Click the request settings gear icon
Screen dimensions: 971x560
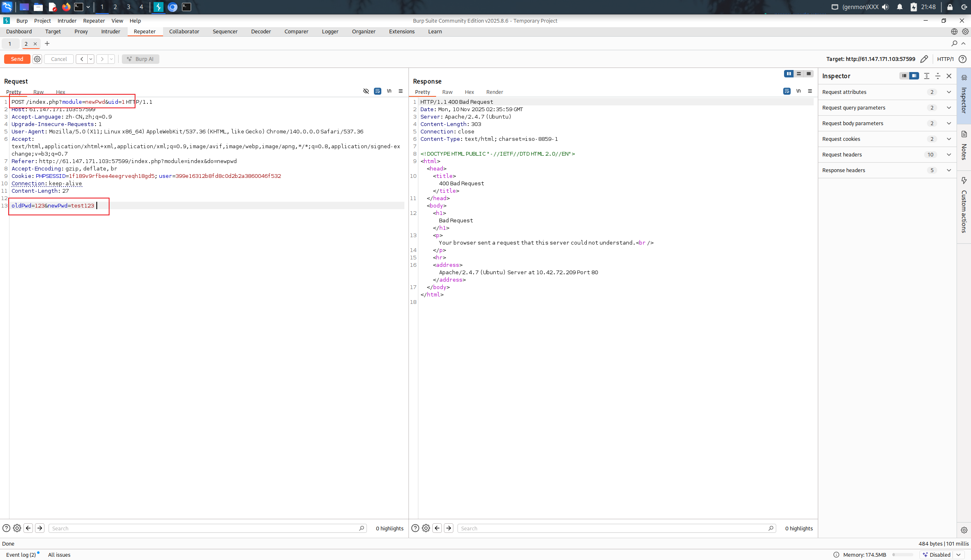point(37,59)
